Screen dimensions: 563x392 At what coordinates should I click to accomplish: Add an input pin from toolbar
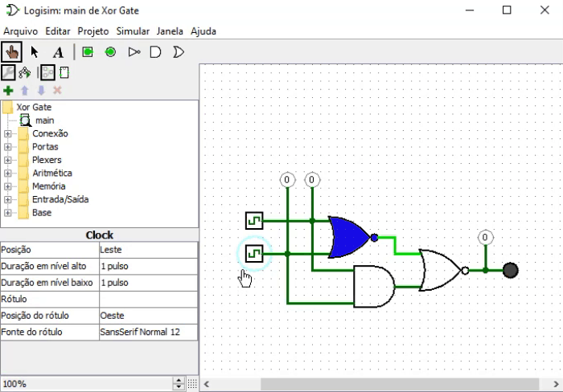[x=88, y=52]
